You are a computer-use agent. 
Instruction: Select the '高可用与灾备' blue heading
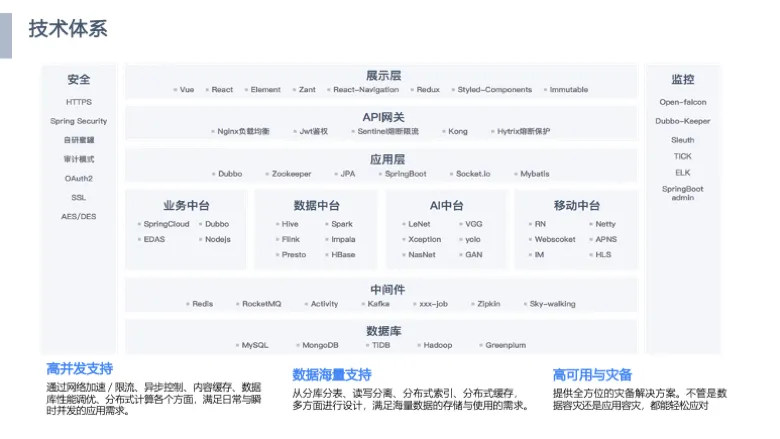pos(592,375)
